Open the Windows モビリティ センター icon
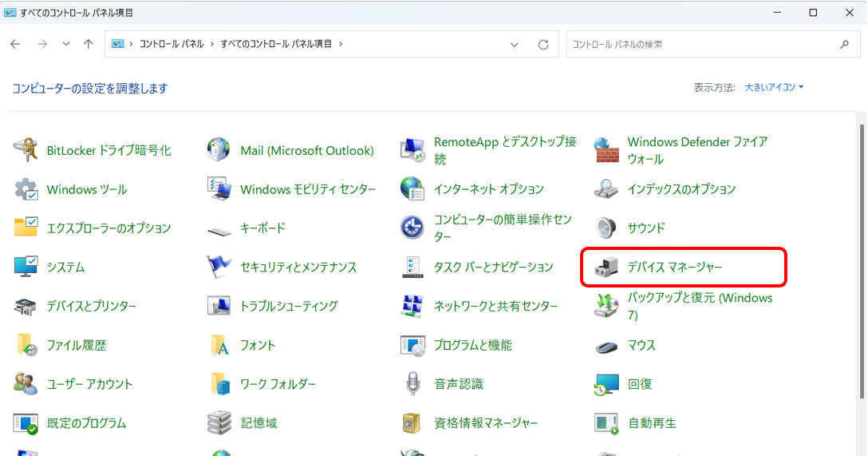This screenshot has width=868, height=456. click(x=219, y=189)
